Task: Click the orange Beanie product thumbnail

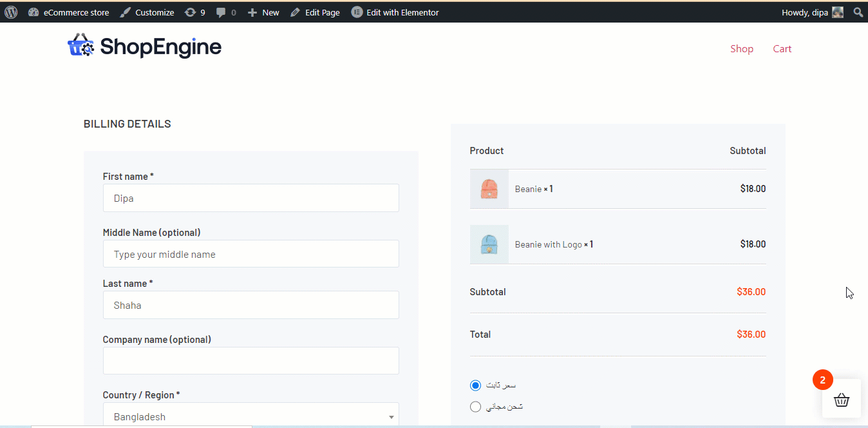Action: 489,189
